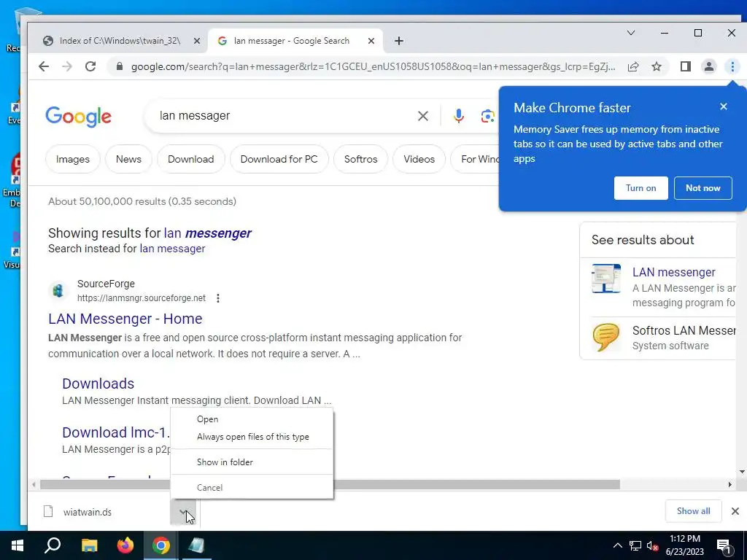This screenshot has width=747, height=560.
Task: Turn on Memory Saver
Action: [x=640, y=188]
